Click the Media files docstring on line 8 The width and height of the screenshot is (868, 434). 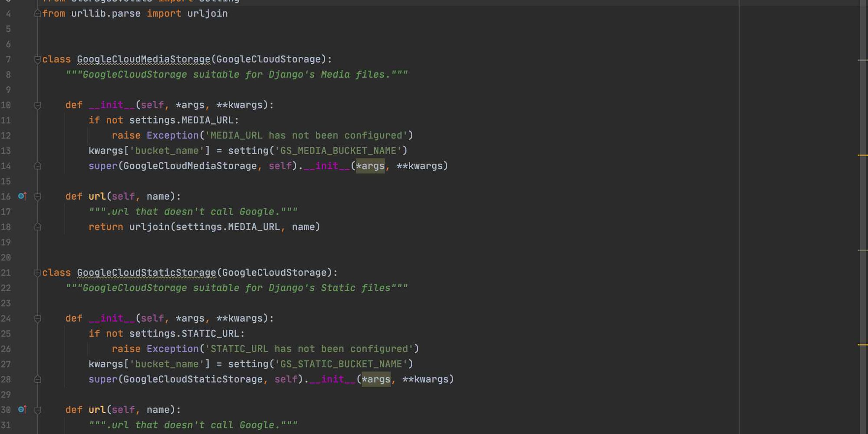coord(237,75)
